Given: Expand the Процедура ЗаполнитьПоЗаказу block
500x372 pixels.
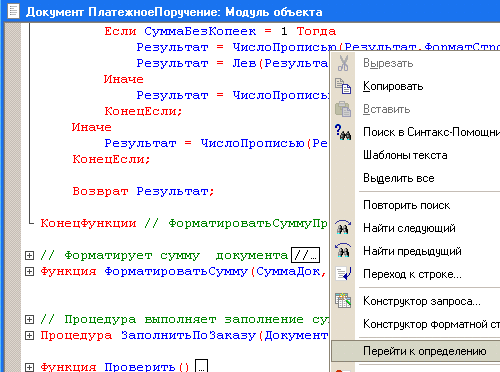Looking at the screenshot, I should tap(29, 335).
